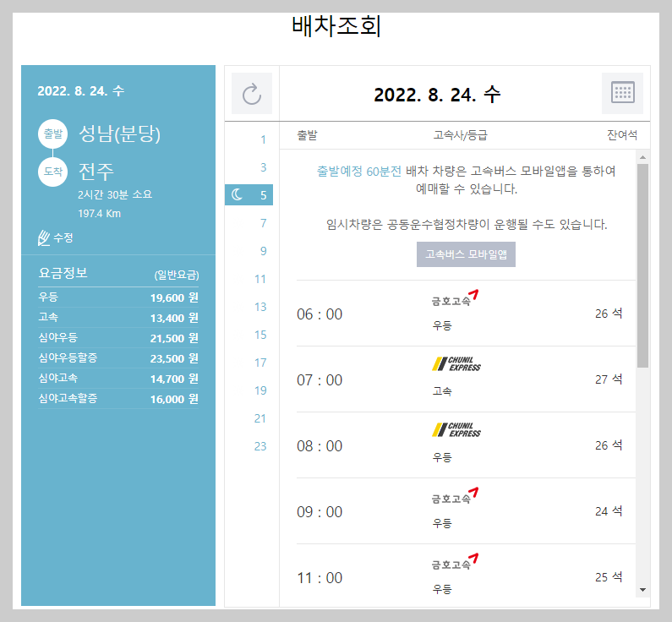
Task: Click the 잔여석 column header
Action: click(622, 135)
